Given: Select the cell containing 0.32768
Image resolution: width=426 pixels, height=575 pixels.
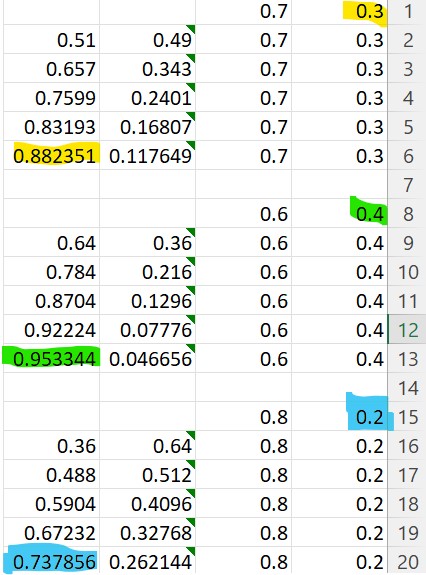Looking at the screenshot, I should 148,532.
